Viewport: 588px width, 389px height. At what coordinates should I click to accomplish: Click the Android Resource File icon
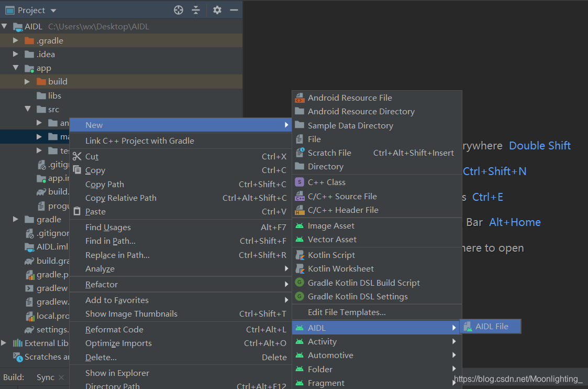click(x=299, y=98)
